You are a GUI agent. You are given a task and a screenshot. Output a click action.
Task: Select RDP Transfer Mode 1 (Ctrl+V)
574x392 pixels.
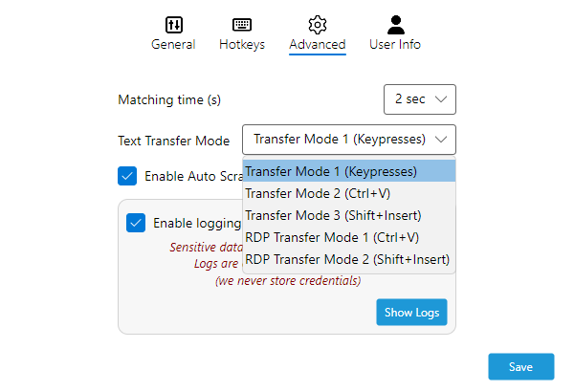click(332, 237)
